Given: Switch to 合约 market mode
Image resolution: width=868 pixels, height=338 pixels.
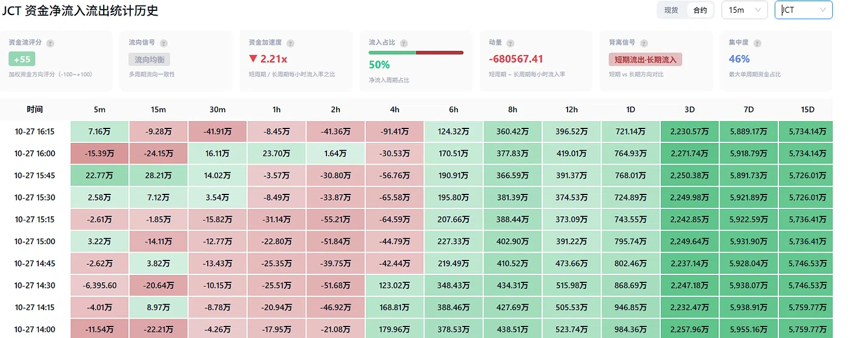Looking at the screenshot, I should (700, 10).
